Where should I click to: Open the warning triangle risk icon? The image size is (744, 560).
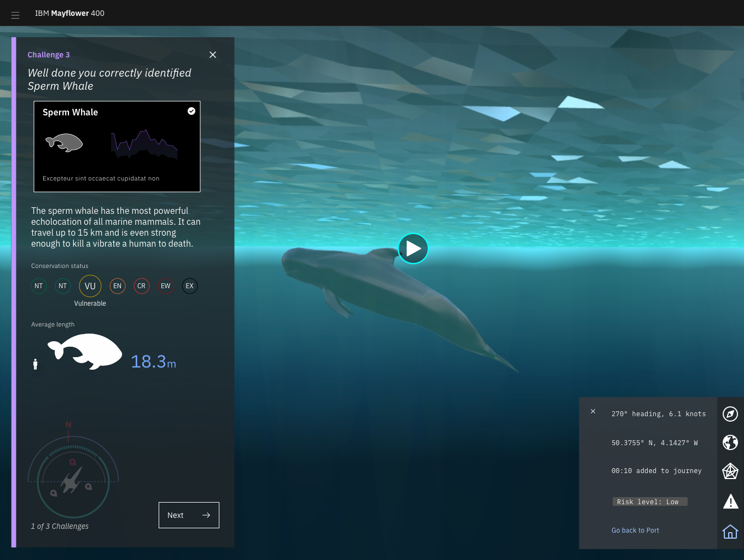730,501
